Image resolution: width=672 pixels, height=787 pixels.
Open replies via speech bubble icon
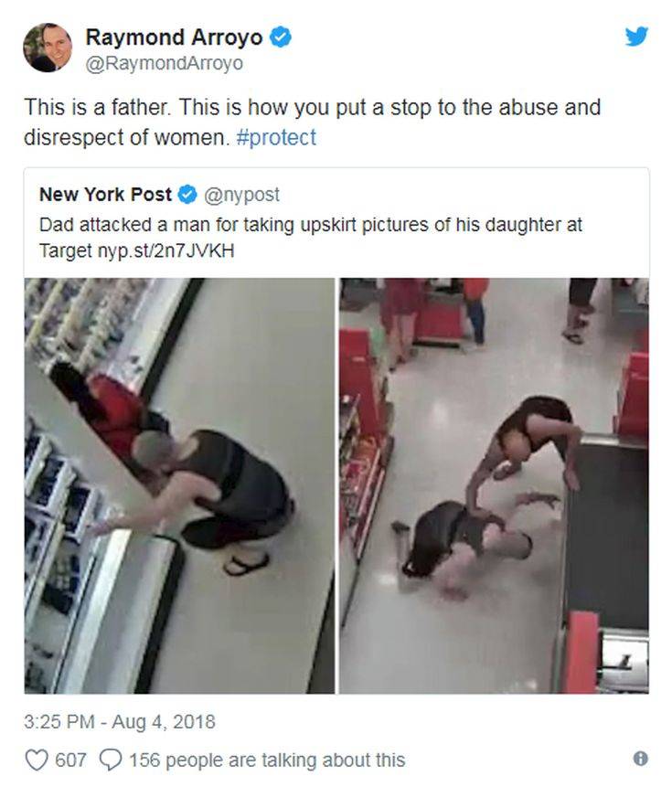click(111, 760)
